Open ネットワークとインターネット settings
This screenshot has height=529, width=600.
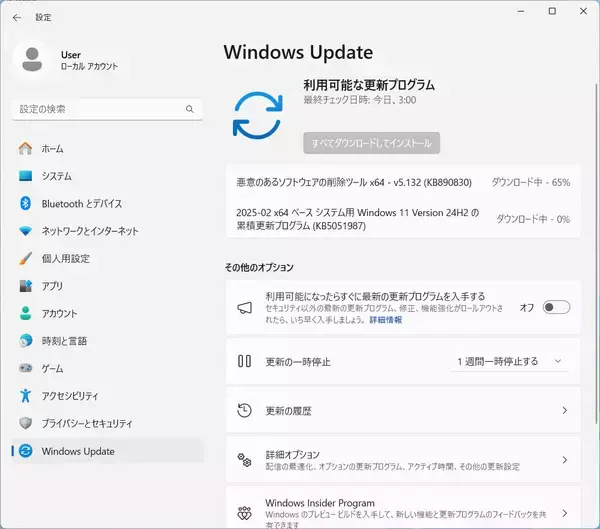pos(108,231)
